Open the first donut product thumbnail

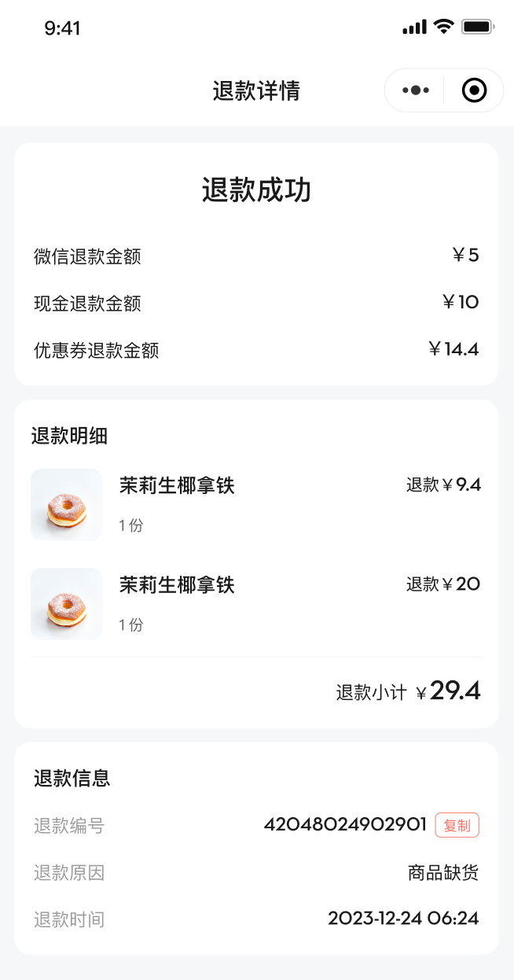pos(67,505)
